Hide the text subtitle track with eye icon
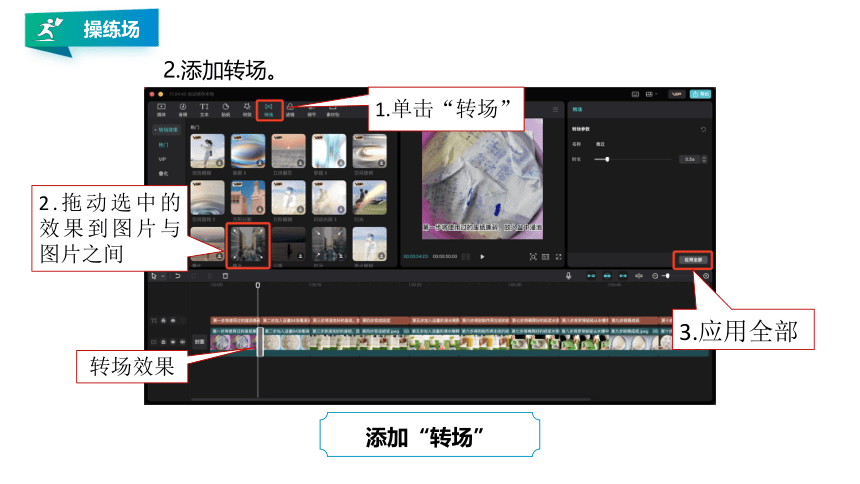Image resolution: width=860 pixels, height=484 pixels. (x=173, y=320)
